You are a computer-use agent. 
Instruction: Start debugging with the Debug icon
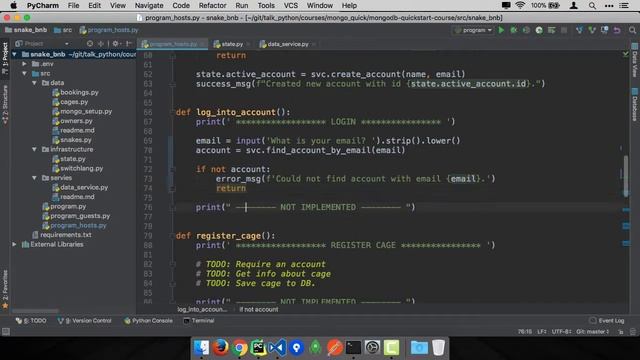coord(514,30)
